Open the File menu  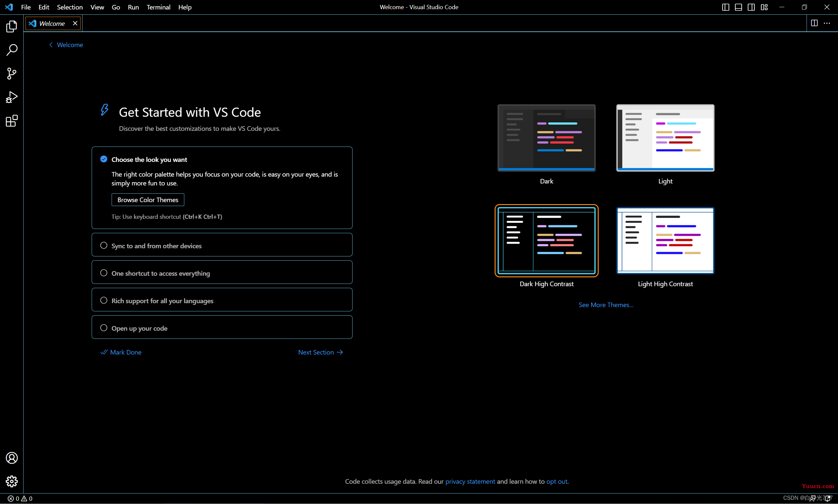pyautogui.click(x=26, y=7)
